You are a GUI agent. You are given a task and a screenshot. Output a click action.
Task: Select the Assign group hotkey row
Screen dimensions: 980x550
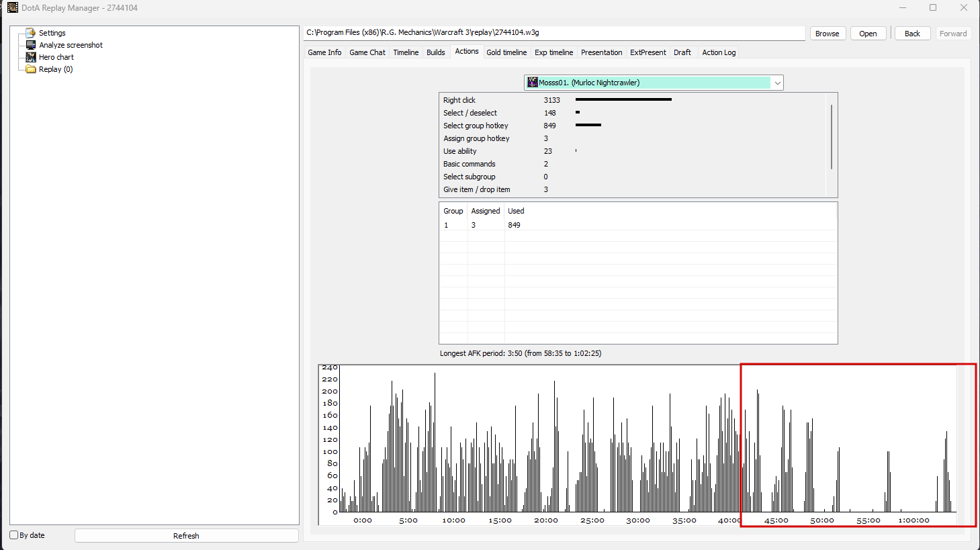(x=633, y=138)
